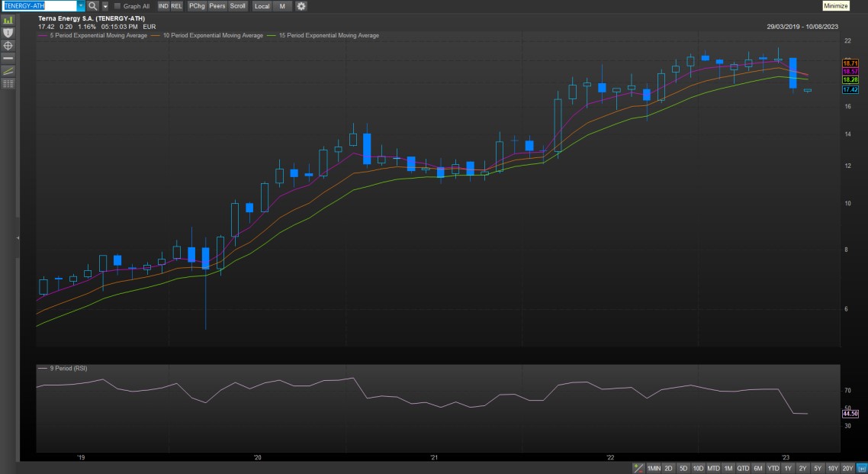This screenshot has height=474, width=868.
Task: Click the Peers button
Action: coord(217,6)
